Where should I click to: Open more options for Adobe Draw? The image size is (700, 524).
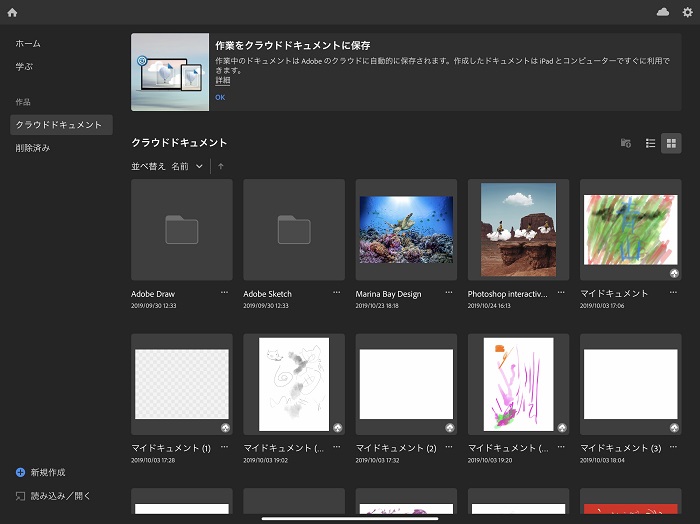click(x=224, y=293)
